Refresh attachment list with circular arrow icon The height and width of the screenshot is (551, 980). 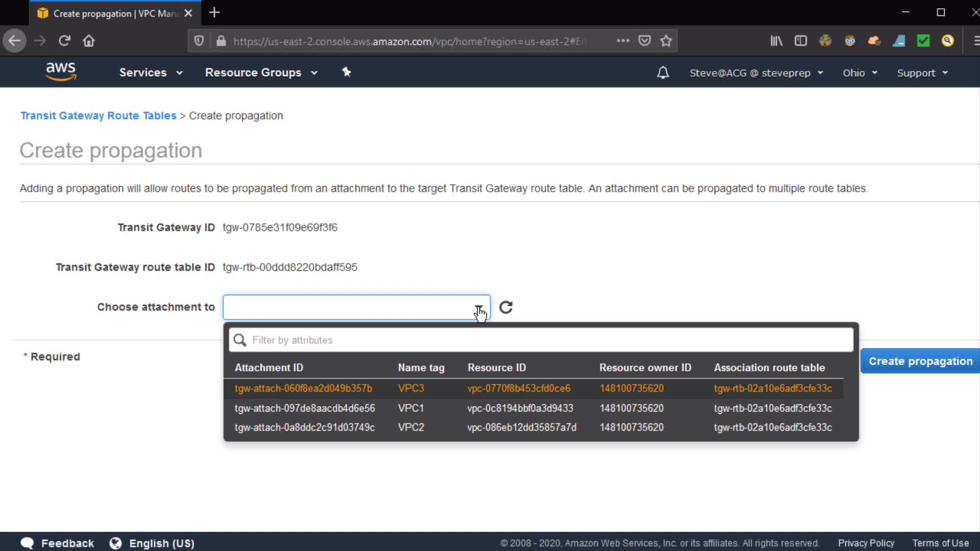506,307
